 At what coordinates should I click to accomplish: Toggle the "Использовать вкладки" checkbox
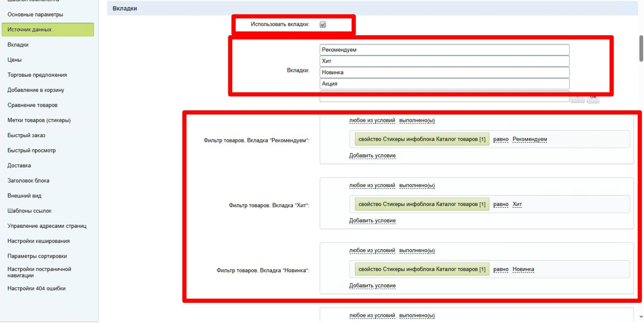(323, 25)
